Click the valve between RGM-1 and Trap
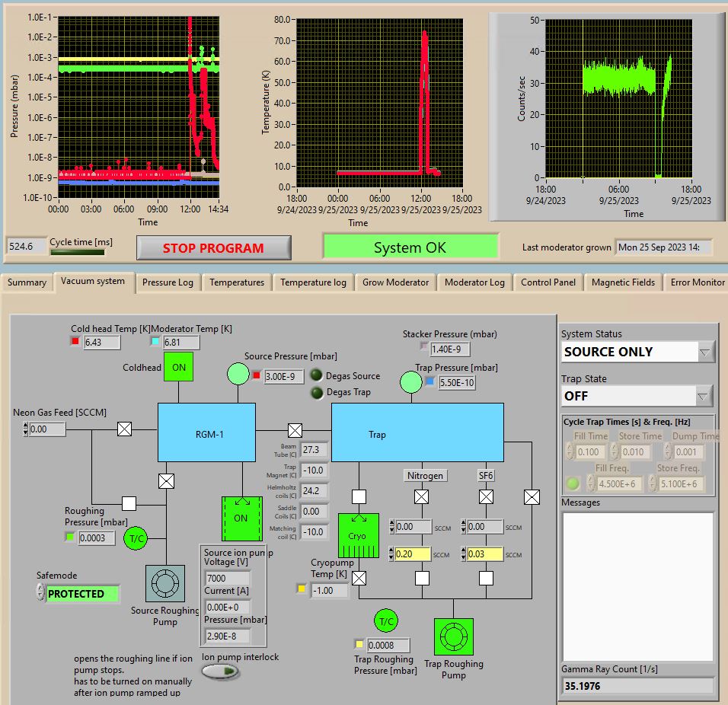728x705 pixels. (x=295, y=429)
